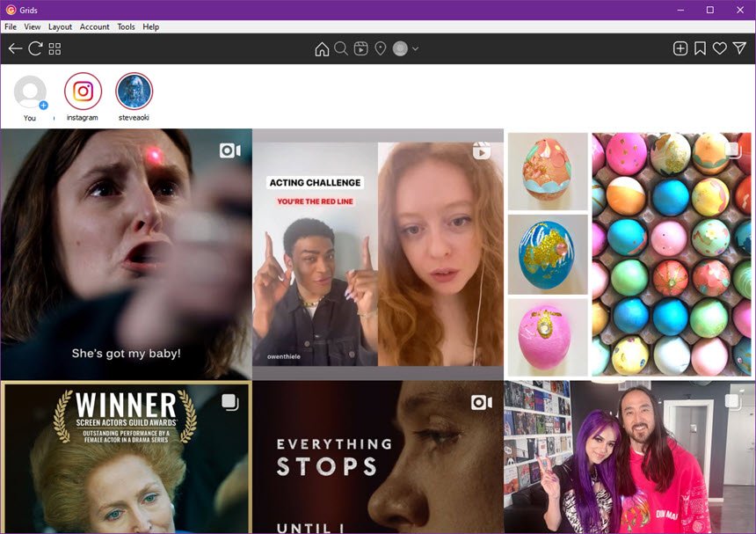Click reel icon on Acting Challenge post

pyautogui.click(x=482, y=151)
